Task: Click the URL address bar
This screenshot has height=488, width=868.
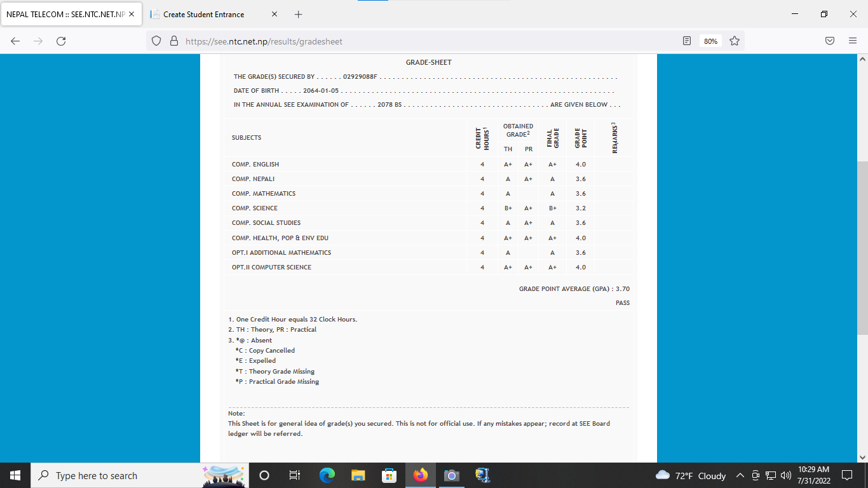Action: (413, 41)
